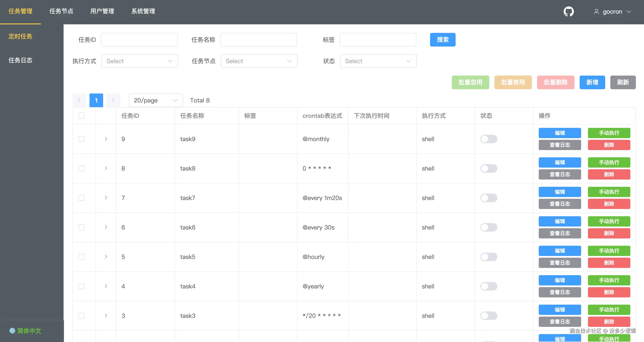The image size is (644, 342).
Task: Click the user avatar icon beside gocron
Action: pos(596,12)
